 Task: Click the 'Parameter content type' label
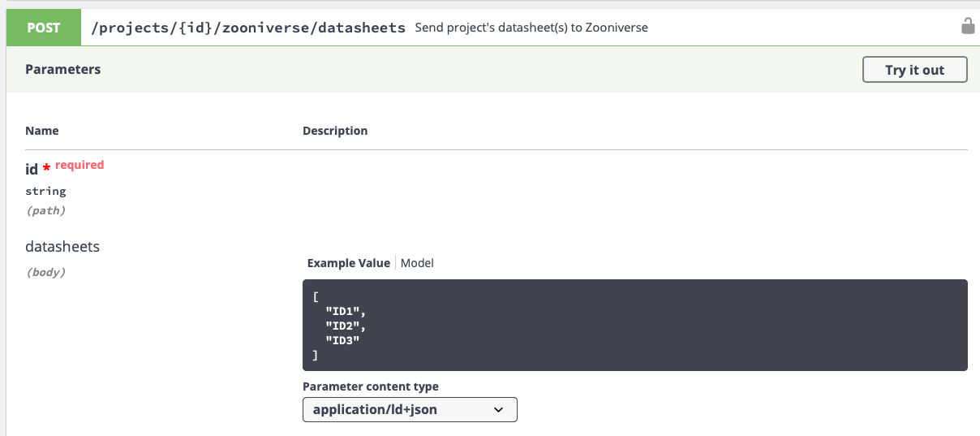coord(370,386)
